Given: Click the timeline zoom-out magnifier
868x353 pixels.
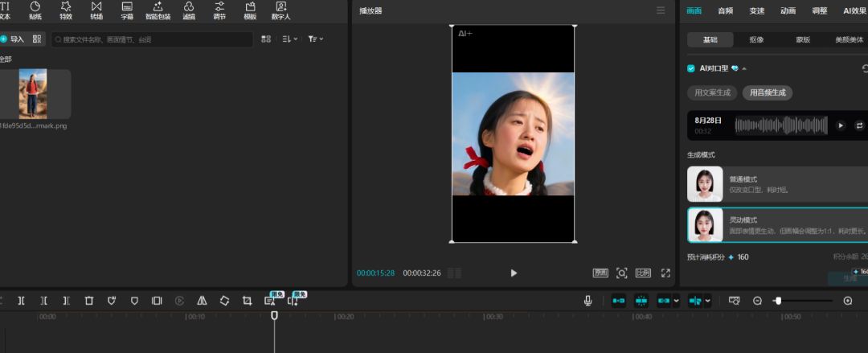Looking at the screenshot, I should coord(757,301).
